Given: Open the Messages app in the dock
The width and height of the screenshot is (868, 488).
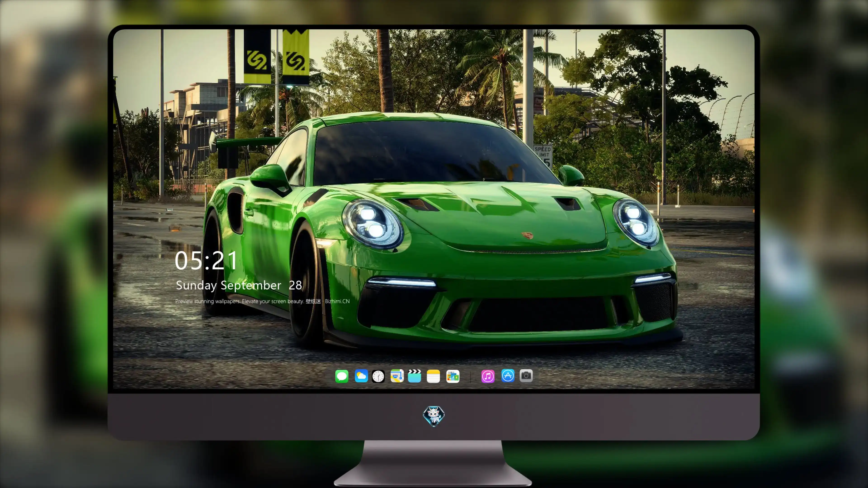Looking at the screenshot, I should 342,376.
